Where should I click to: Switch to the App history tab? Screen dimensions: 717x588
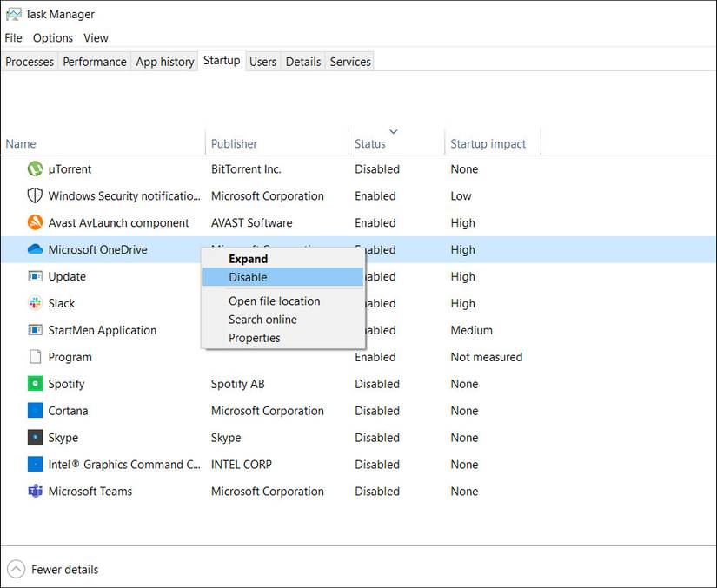coord(164,62)
